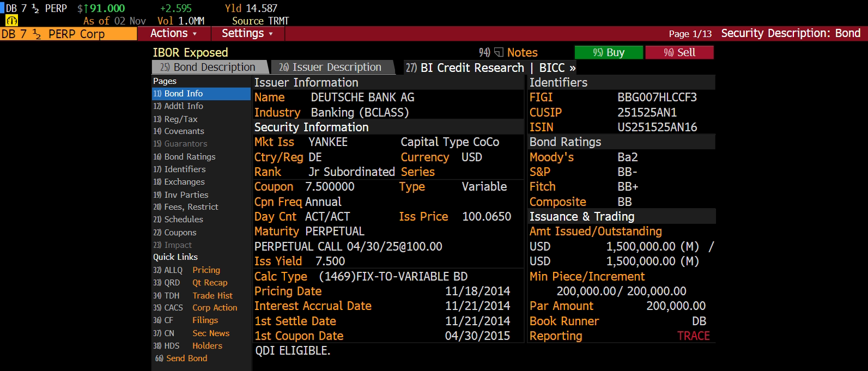868x371 pixels.
Task: Click the QDI ELIGIBLE. note
Action: [293, 351]
